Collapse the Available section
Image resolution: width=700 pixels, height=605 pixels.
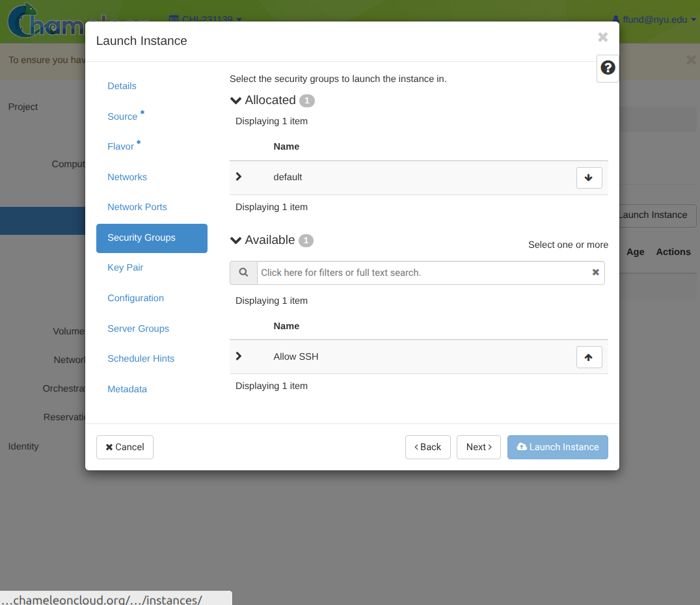(x=236, y=240)
